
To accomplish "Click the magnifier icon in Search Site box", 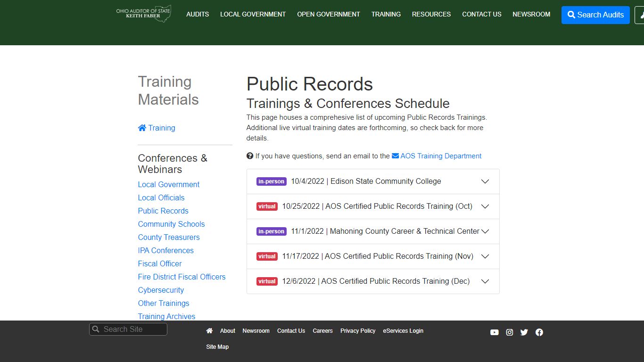I will [96, 329].
